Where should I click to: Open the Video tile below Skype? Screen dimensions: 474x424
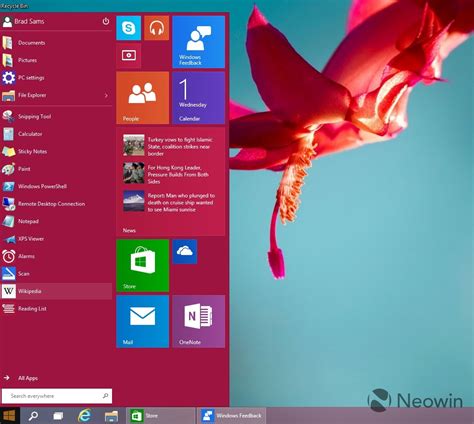coord(129,56)
